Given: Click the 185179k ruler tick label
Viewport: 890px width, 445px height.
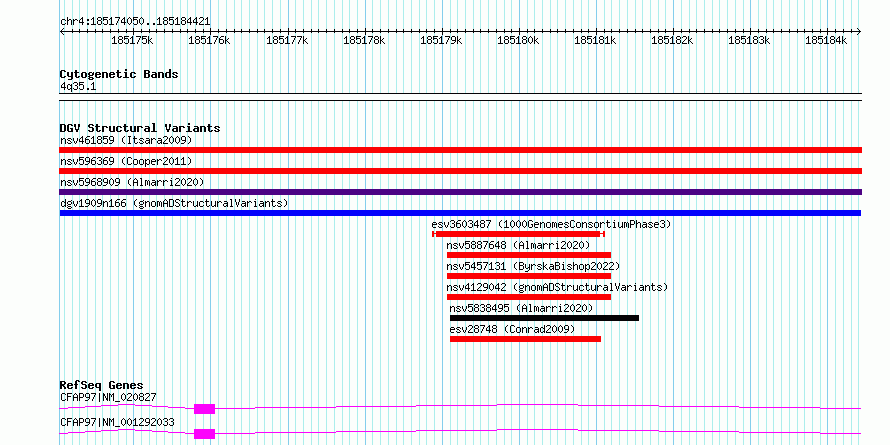Looking at the screenshot, I should 440,40.
